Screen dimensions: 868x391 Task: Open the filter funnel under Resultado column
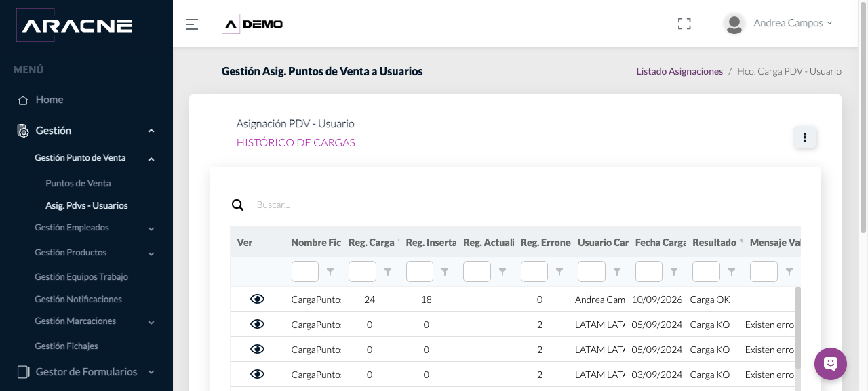click(732, 272)
